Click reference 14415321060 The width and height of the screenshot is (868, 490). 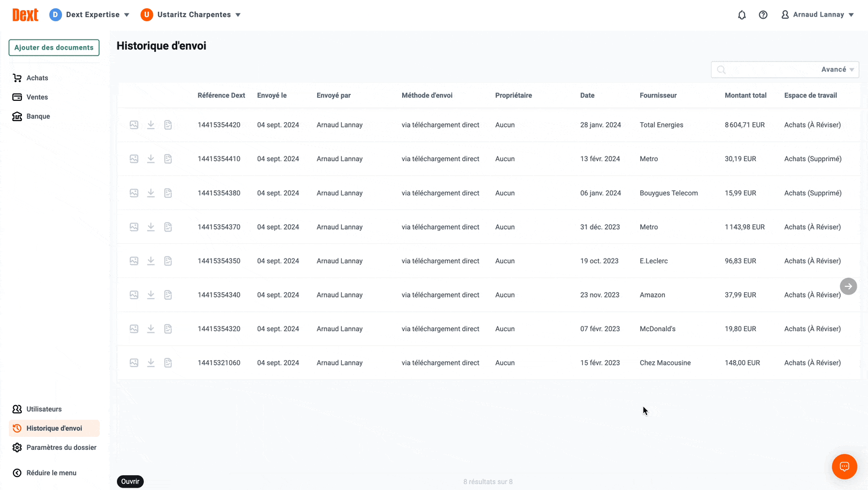(x=219, y=362)
